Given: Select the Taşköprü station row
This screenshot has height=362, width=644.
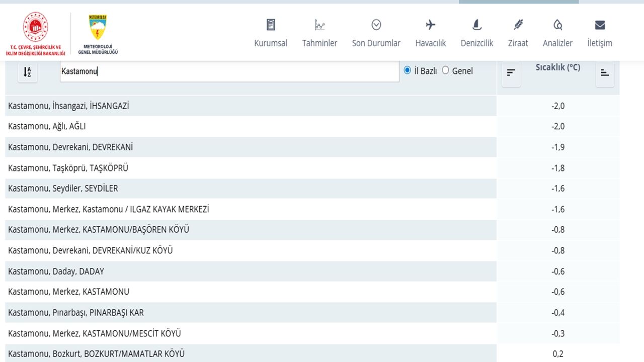Looking at the screenshot, I should (x=68, y=168).
